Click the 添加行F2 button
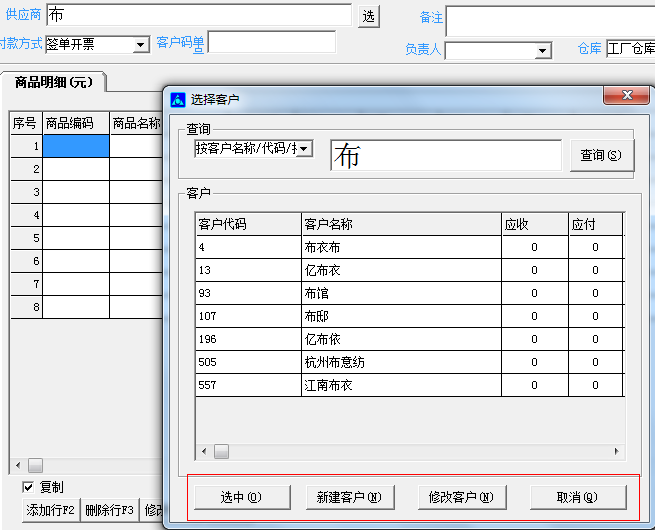This screenshot has width=655, height=530. (x=51, y=510)
